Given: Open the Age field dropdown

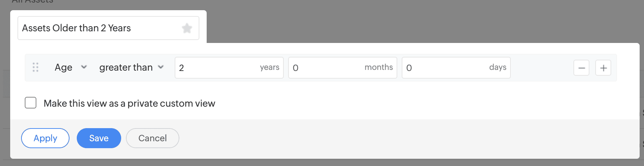Looking at the screenshot, I should click(64, 67).
